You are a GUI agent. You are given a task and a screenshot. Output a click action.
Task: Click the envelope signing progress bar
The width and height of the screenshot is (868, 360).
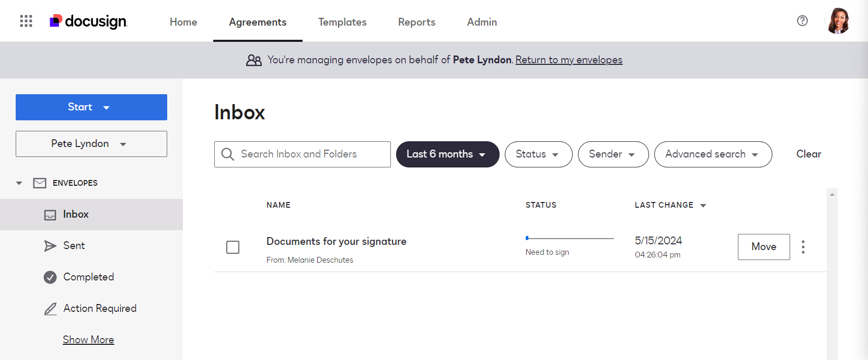pyautogui.click(x=570, y=239)
